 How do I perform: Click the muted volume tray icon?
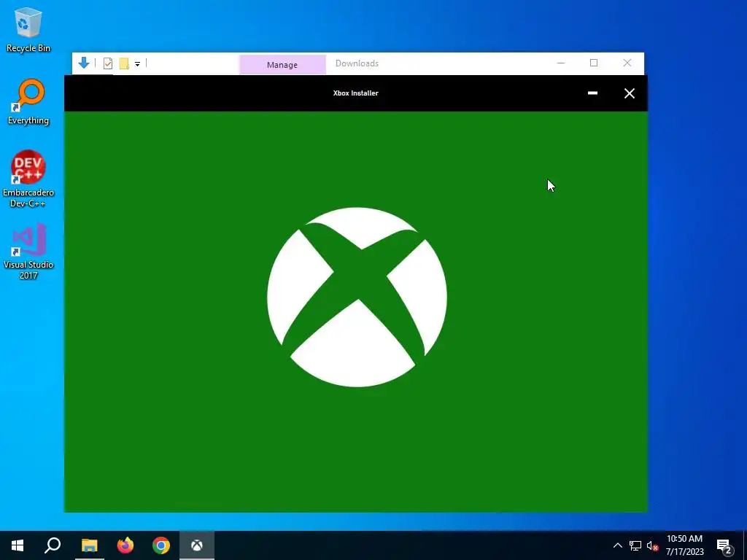pyautogui.click(x=652, y=545)
